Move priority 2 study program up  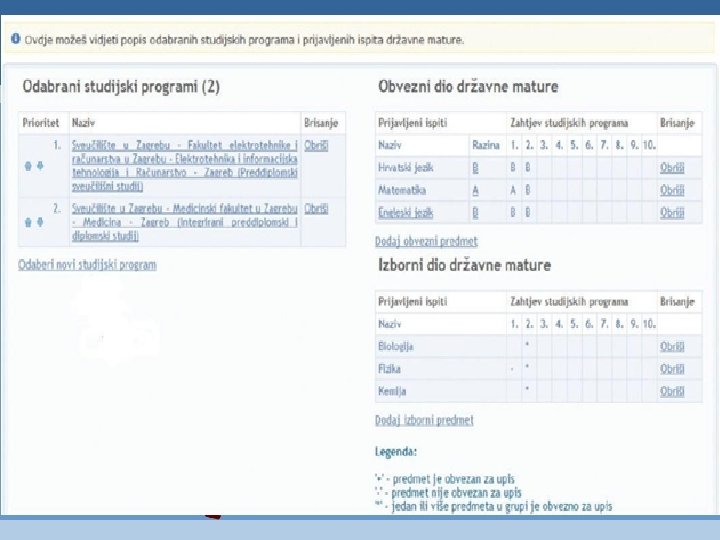[x=28, y=222]
